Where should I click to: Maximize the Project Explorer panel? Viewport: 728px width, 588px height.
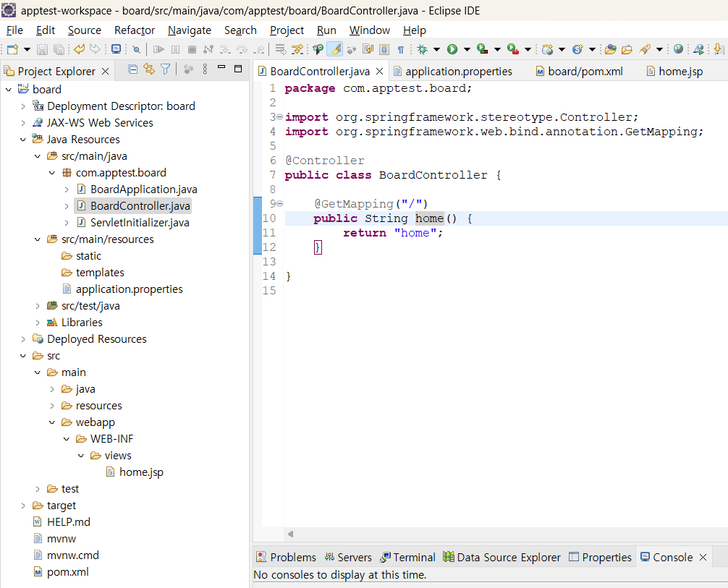pos(238,69)
